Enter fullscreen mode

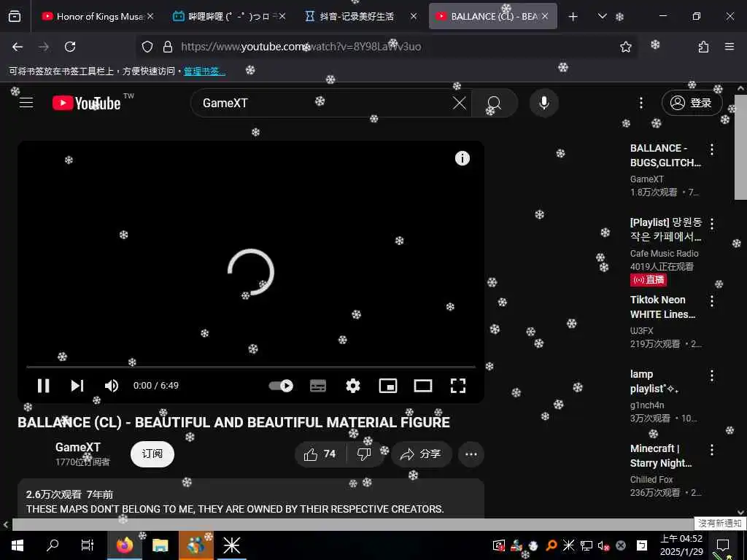(x=458, y=385)
